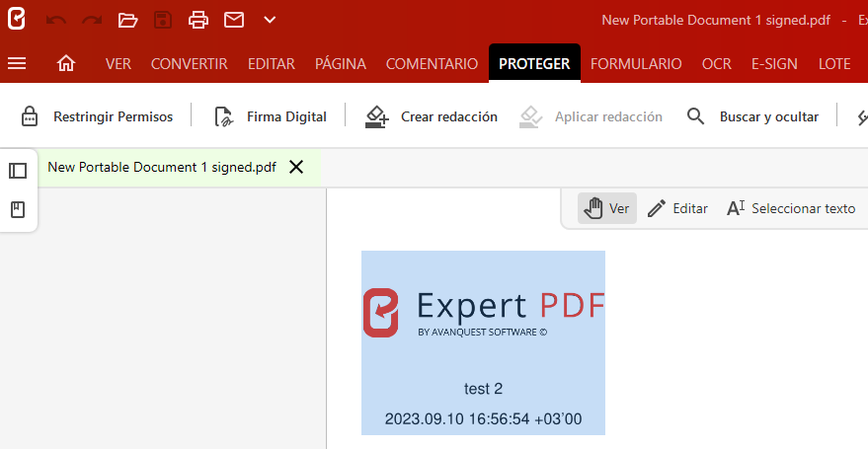Save document with floppy disk icon
Viewport: 868px width, 449px height.
click(163, 21)
